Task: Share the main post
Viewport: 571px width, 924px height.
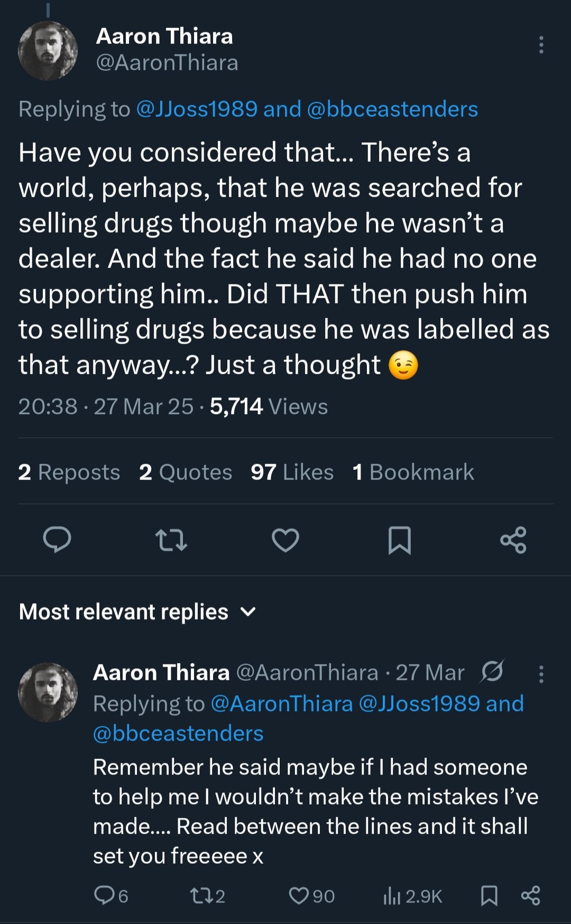Action: click(513, 540)
